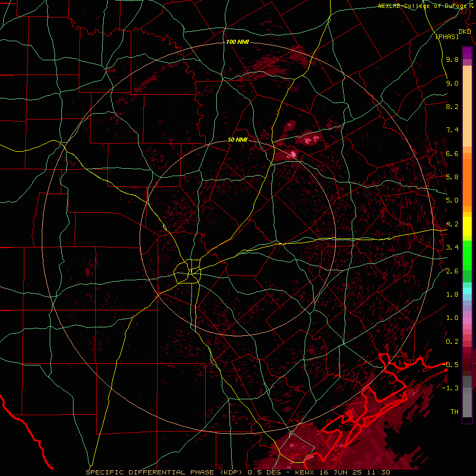Screen dimensions: 476x476
Task: Click the 9.8 legend value
Action: pyautogui.click(x=452, y=60)
